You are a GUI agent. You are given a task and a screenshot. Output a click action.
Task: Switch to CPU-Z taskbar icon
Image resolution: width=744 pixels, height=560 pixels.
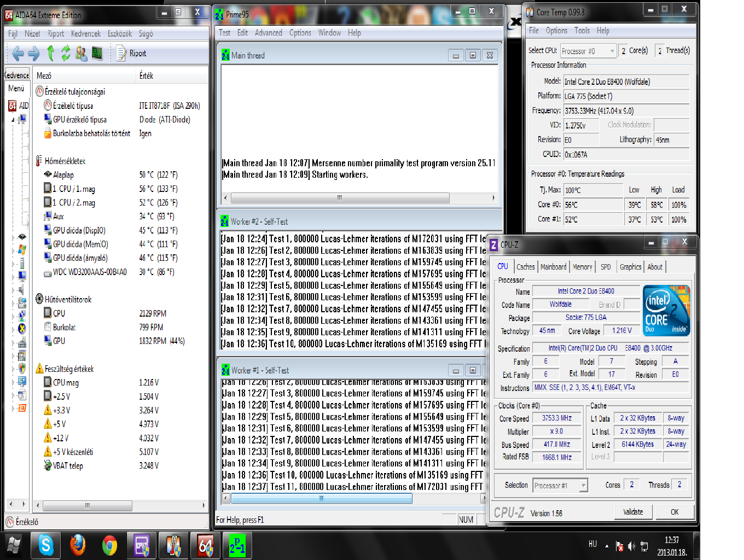click(142, 545)
